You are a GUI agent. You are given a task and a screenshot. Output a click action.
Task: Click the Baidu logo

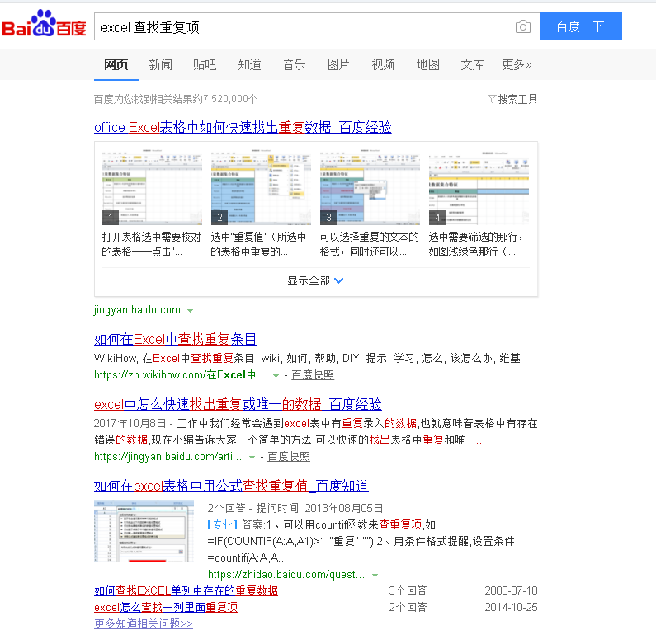[x=44, y=24]
